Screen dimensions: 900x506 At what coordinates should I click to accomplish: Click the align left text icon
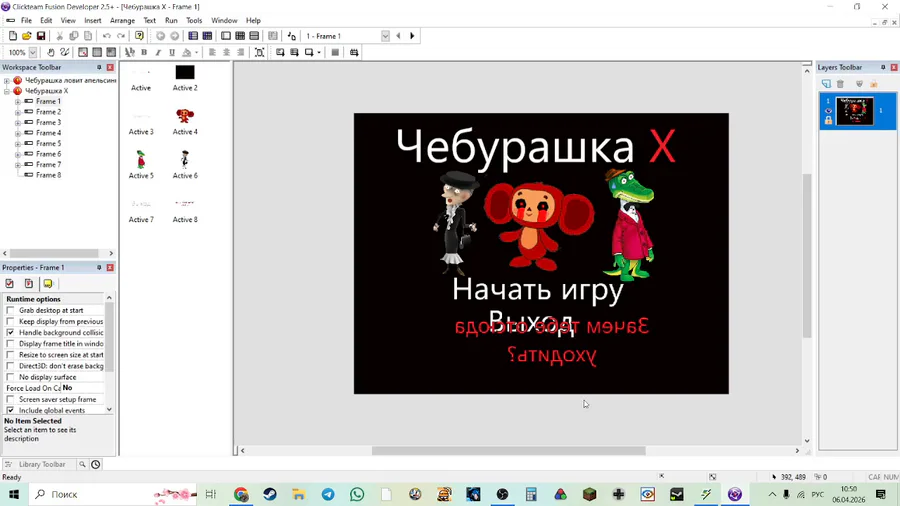pyautogui.click(x=212, y=52)
